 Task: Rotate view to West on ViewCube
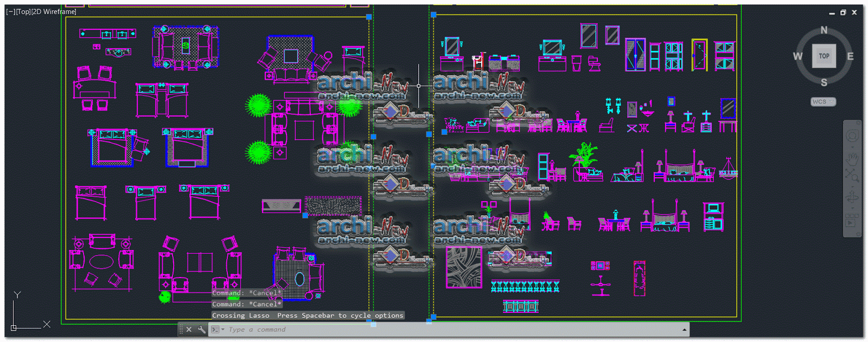[797, 56]
